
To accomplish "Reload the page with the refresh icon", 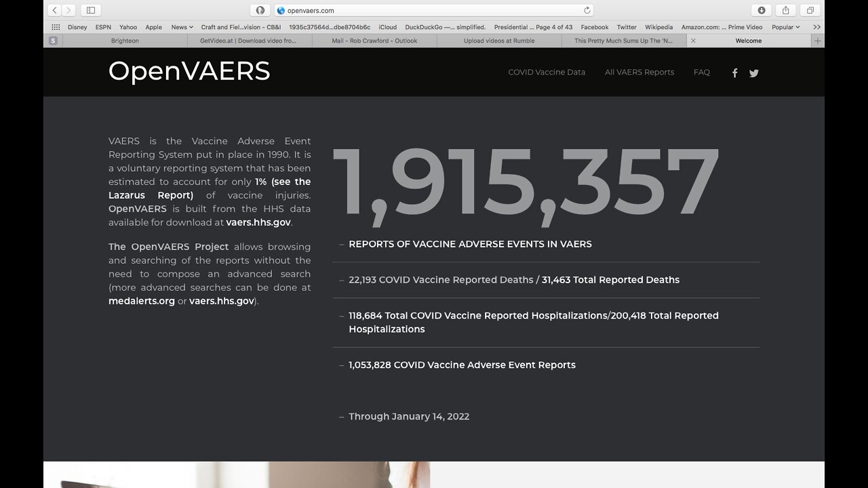I will pos(587,10).
